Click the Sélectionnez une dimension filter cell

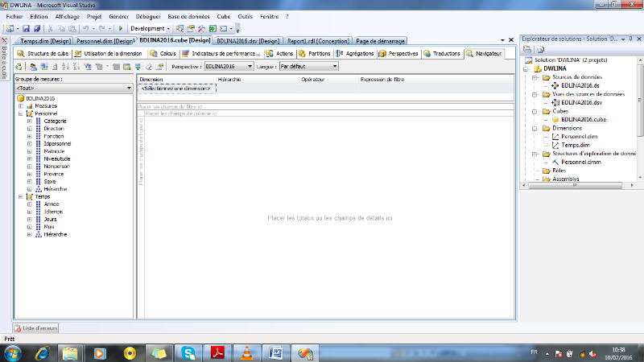click(x=176, y=88)
